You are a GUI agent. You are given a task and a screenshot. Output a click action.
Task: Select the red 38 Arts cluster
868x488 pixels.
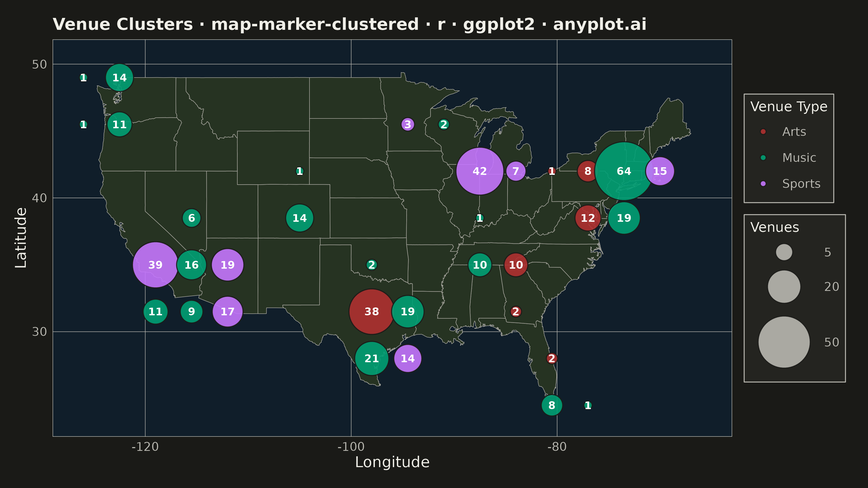point(371,312)
